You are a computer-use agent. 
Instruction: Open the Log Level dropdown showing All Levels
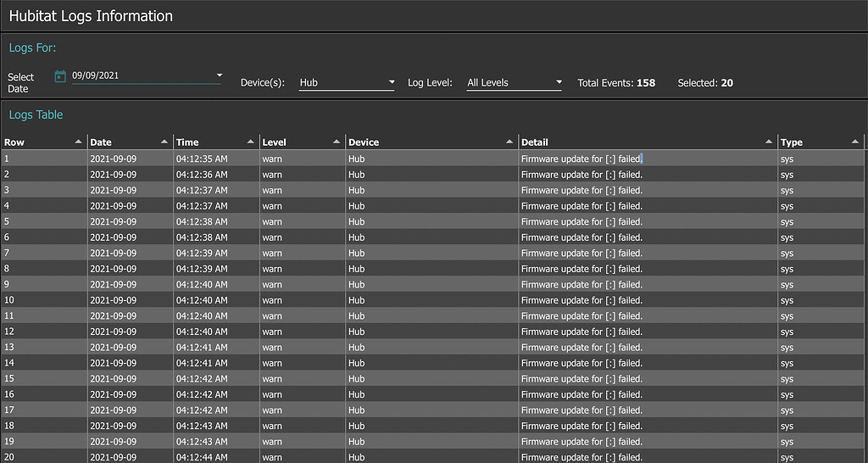click(515, 82)
